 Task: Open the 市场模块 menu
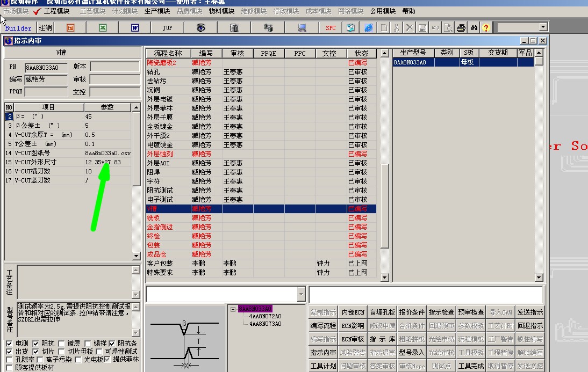[x=16, y=11]
